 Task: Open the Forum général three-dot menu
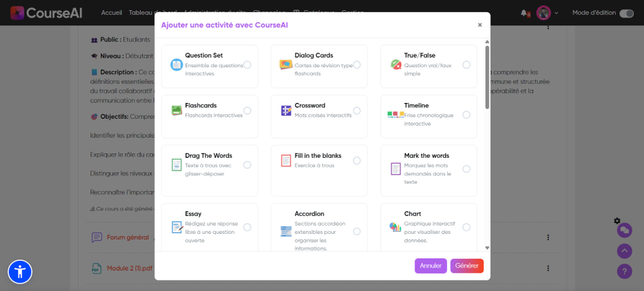(548, 238)
